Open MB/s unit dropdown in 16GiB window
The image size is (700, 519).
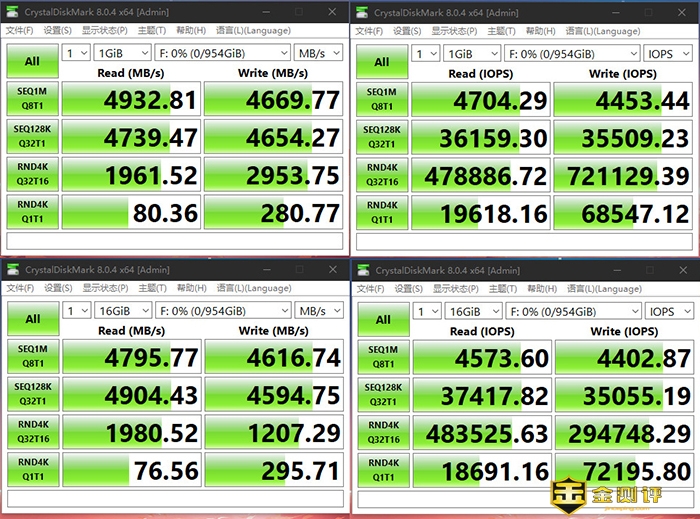click(x=319, y=311)
